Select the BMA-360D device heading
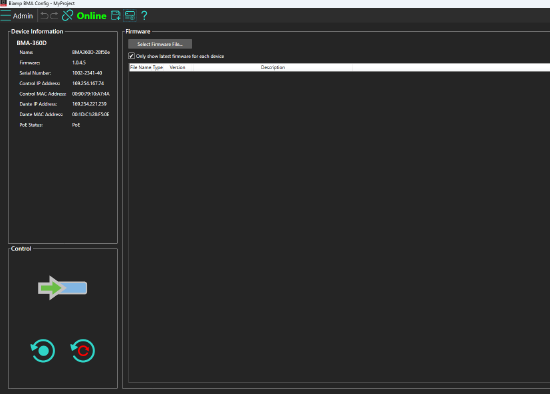Screen dimensions: 550x394 (x=32, y=43)
